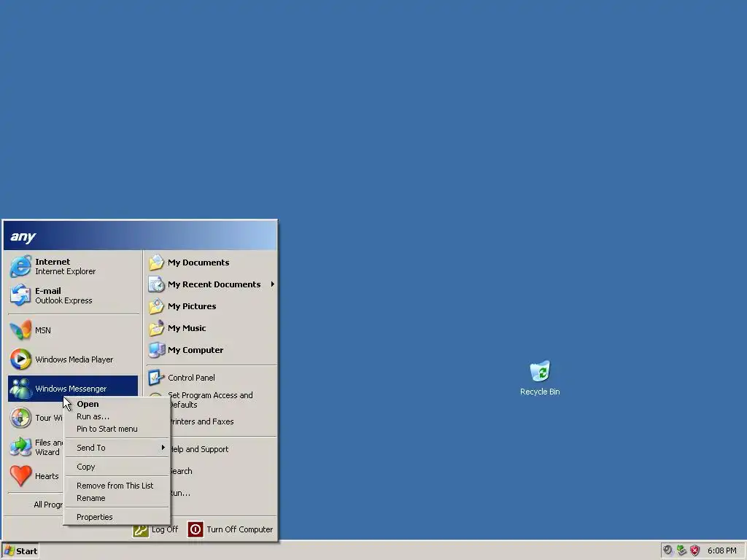
Task: Launch the Hearts game icon
Action: coord(20,475)
